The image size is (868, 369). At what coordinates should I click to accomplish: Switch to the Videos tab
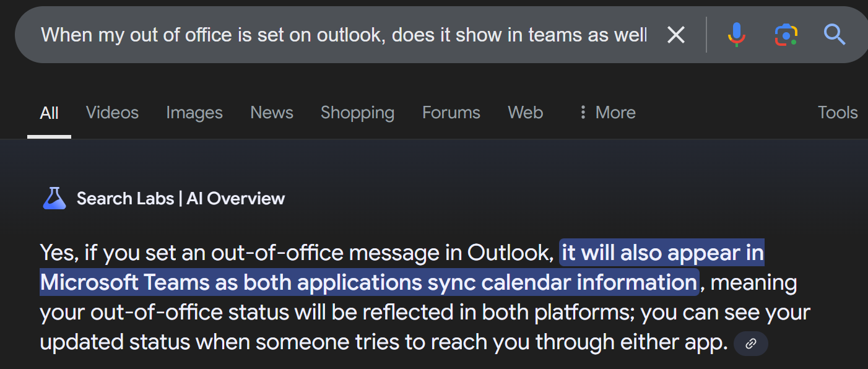[x=112, y=112]
